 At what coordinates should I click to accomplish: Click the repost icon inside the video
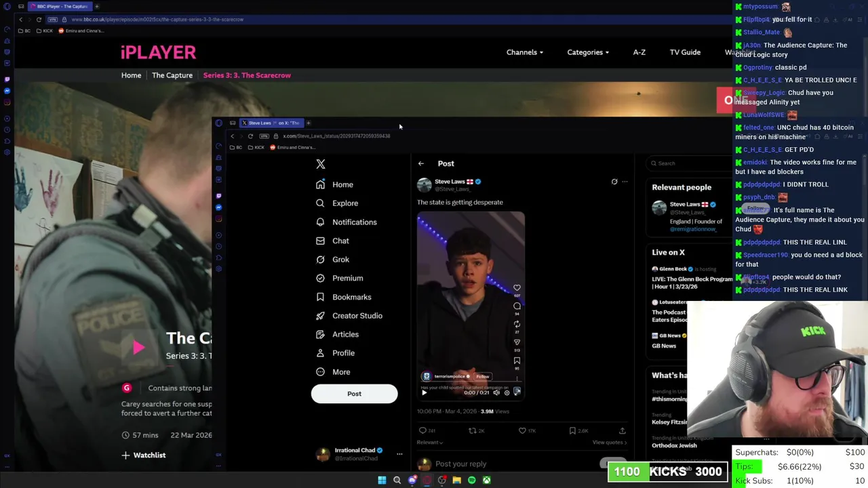(x=517, y=324)
